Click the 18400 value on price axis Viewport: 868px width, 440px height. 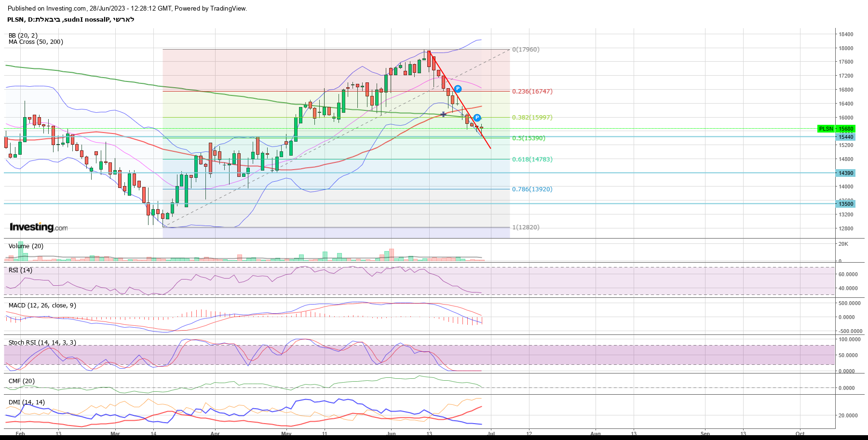tap(846, 35)
